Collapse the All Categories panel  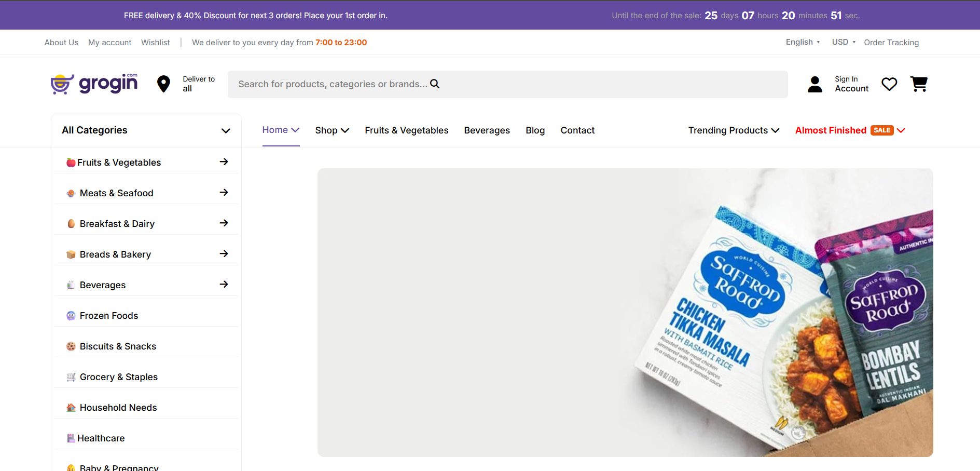226,131
